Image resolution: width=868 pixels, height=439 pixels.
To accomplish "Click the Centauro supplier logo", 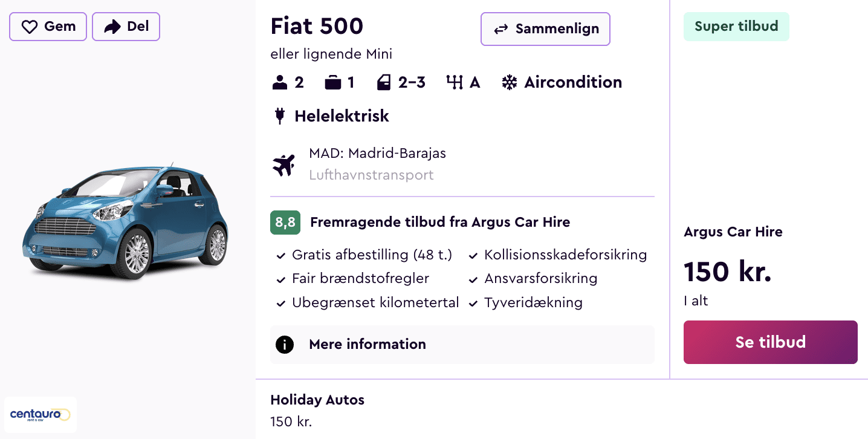I will click(x=40, y=415).
